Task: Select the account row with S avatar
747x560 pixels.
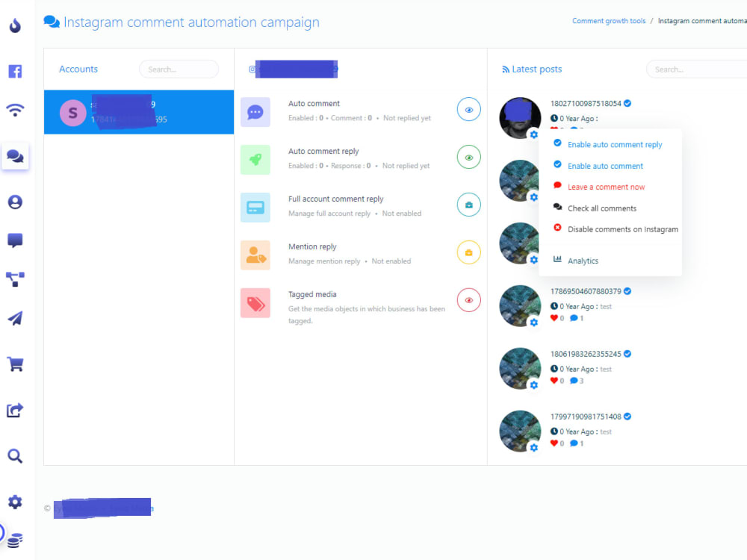Action: [x=139, y=112]
